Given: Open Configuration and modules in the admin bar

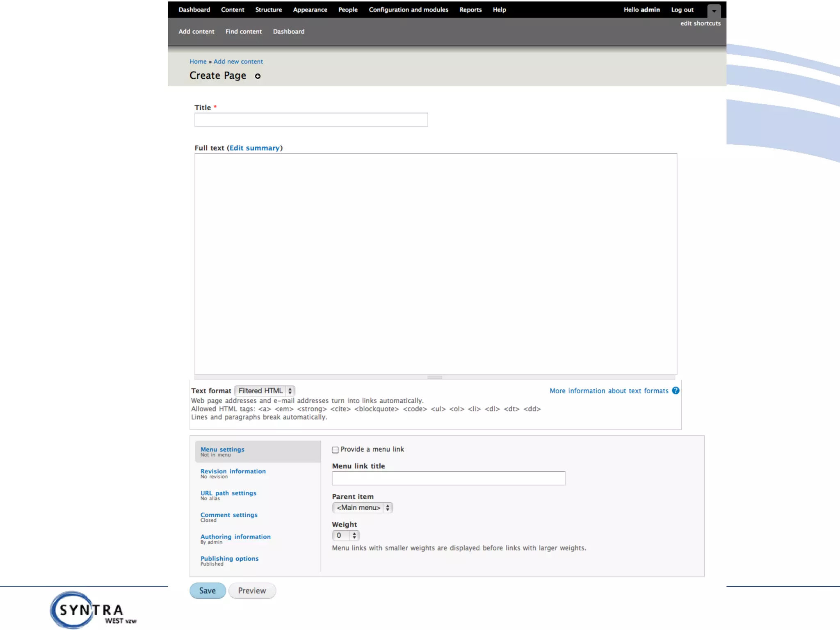Looking at the screenshot, I should (x=408, y=10).
